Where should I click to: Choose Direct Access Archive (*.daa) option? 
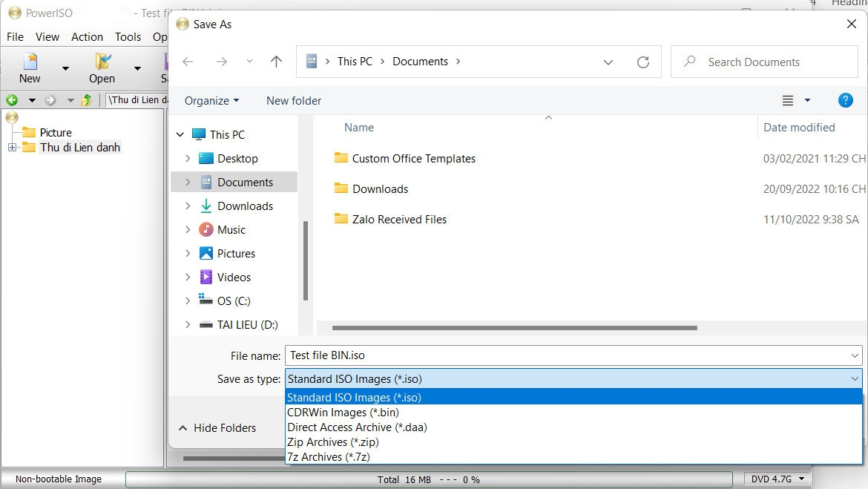click(x=573, y=427)
